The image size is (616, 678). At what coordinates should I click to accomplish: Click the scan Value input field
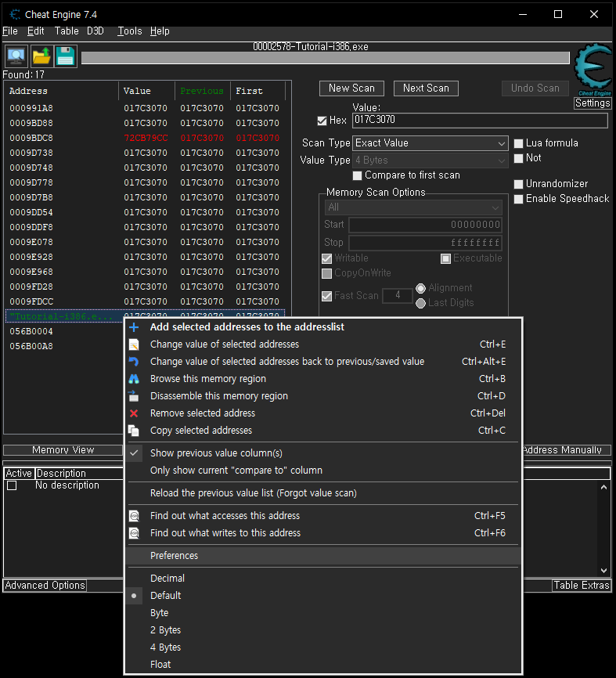coord(481,121)
